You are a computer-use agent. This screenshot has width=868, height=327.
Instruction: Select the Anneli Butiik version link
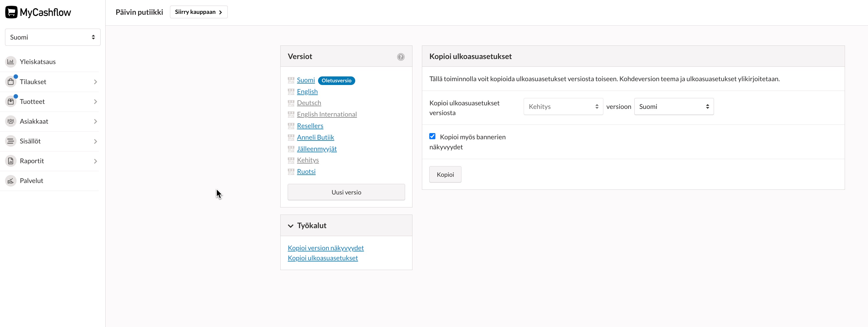[x=315, y=137]
